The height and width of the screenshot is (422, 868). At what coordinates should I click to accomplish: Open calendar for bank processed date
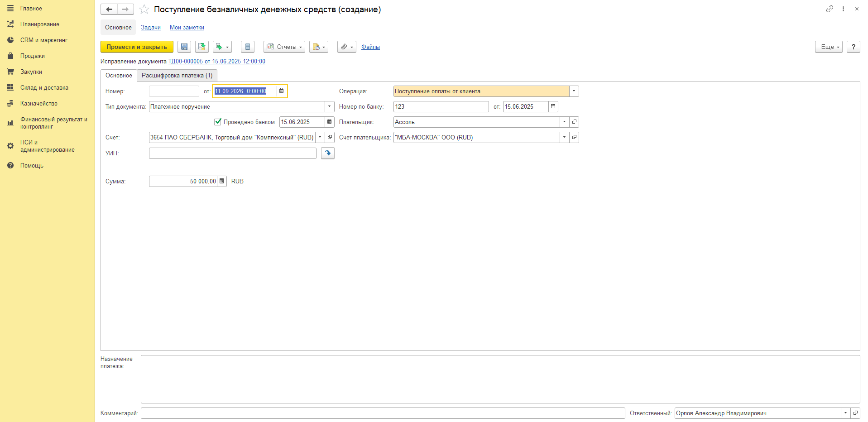tap(329, 122)
